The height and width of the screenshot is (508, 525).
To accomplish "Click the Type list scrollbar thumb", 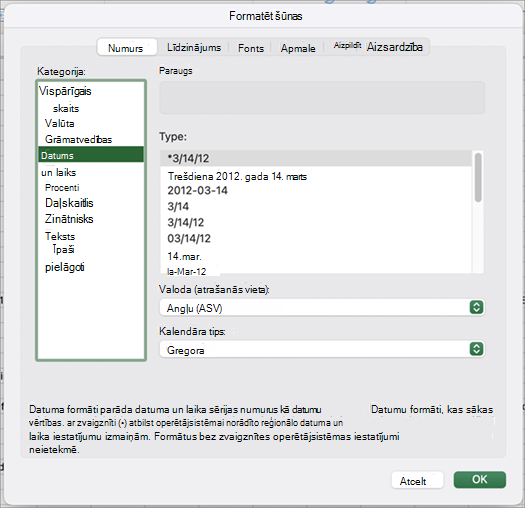I will (478, 177).
